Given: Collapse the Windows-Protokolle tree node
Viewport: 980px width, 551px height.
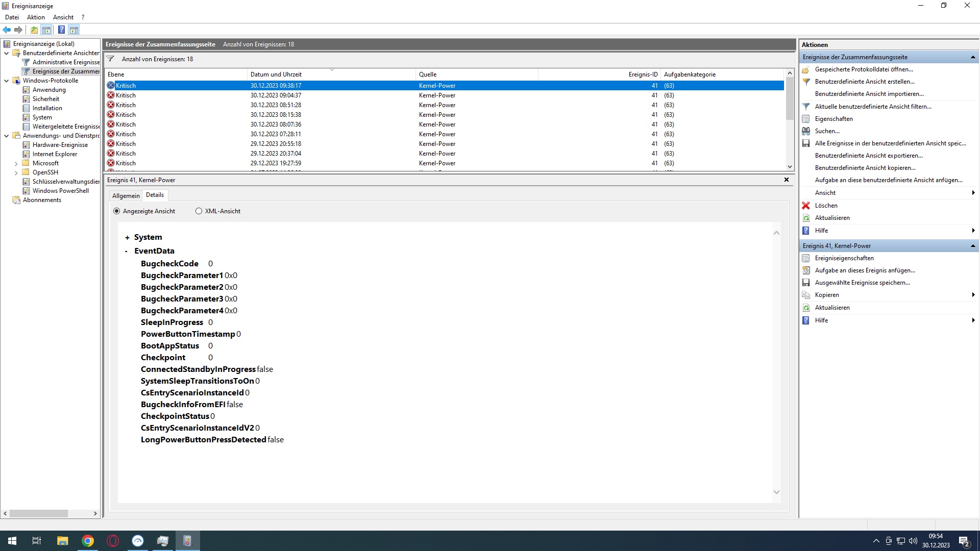Looking at the screenshot, I should coord(6,81).
